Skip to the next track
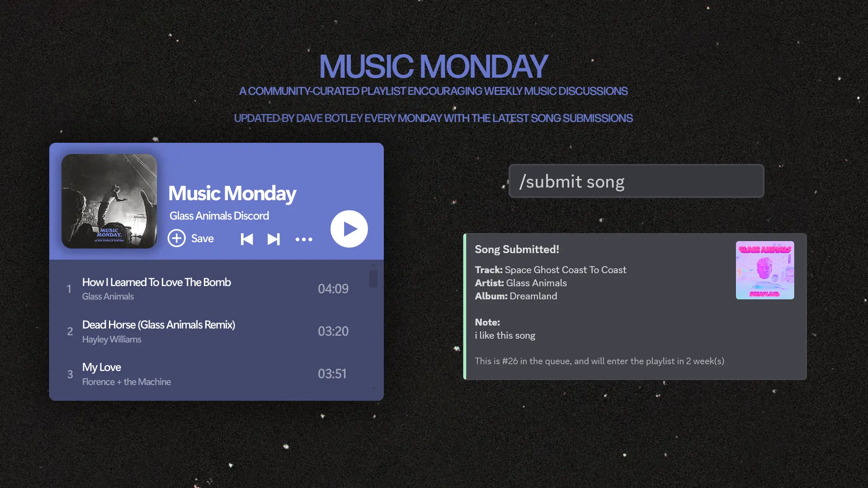 point(274,239)
